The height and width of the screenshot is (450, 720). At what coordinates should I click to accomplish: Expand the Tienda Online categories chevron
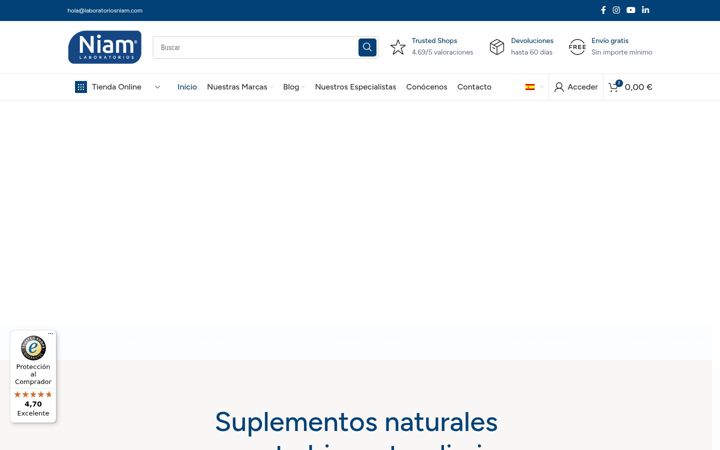pos(157,87)
